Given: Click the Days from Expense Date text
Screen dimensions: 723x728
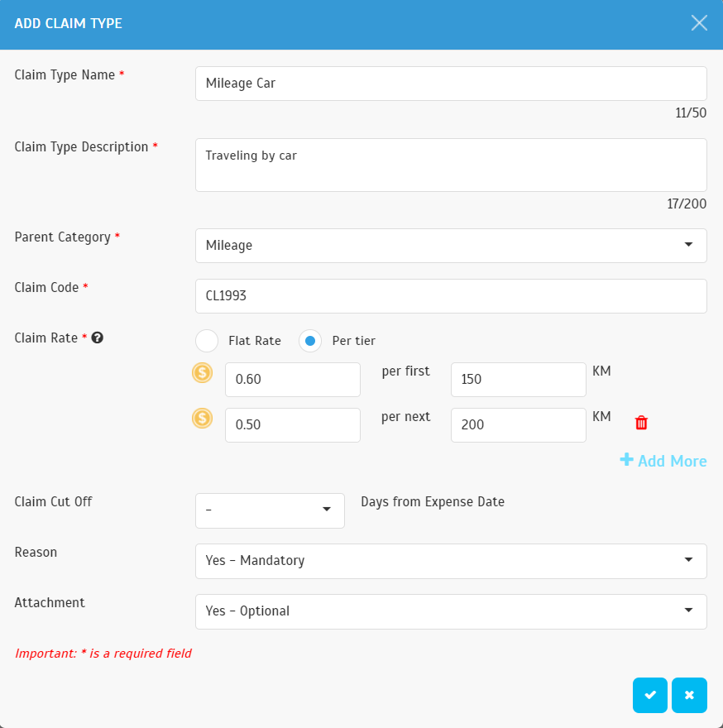Looking at the screenshot, I should click(433, 502).
